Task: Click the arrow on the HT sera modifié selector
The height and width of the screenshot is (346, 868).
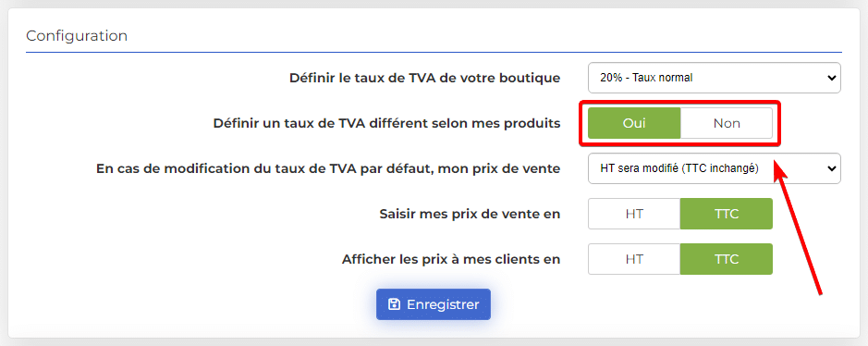Action: (831, 168)
